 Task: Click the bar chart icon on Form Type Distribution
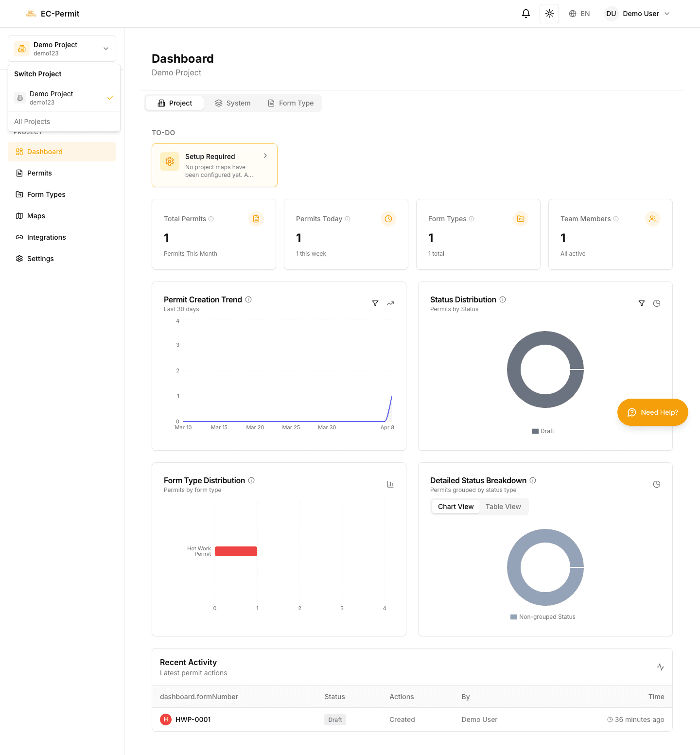(390, 484)
